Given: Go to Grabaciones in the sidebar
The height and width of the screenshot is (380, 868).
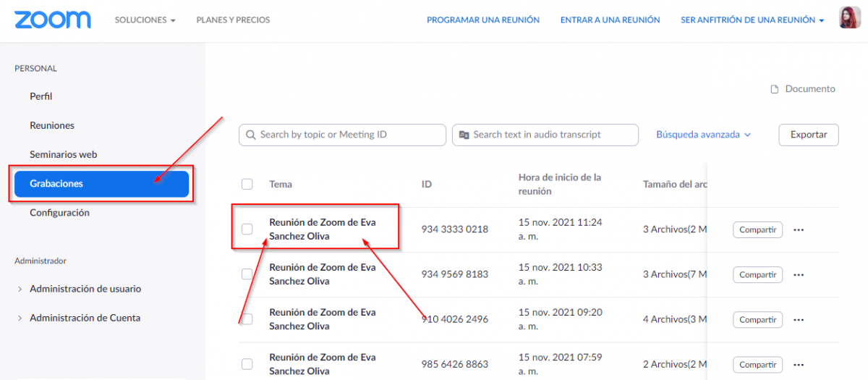Looking at the screenshot, I should tap(101, 184).
